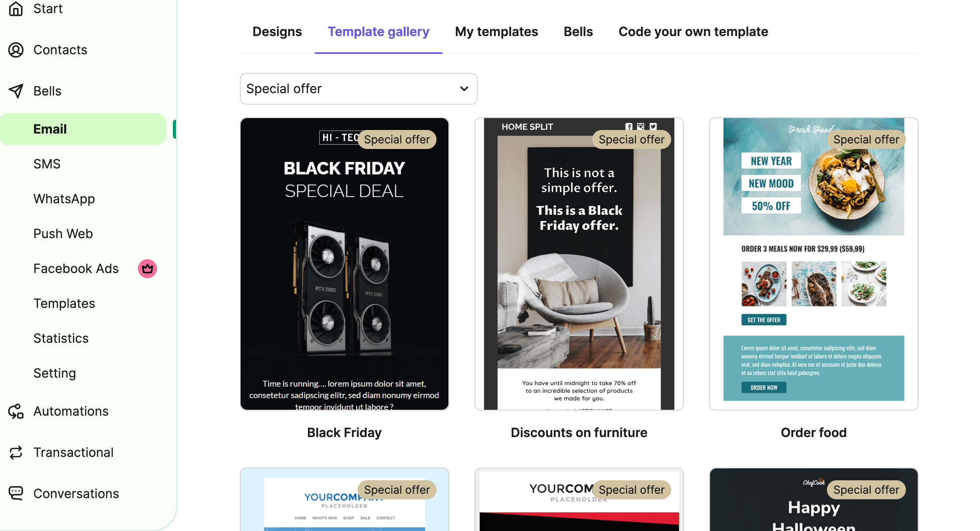Click the Automations gears icon

[16, 411]
